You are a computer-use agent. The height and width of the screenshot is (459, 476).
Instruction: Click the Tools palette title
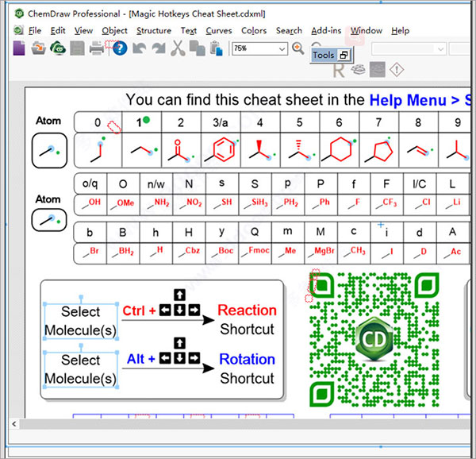point(324,55)
